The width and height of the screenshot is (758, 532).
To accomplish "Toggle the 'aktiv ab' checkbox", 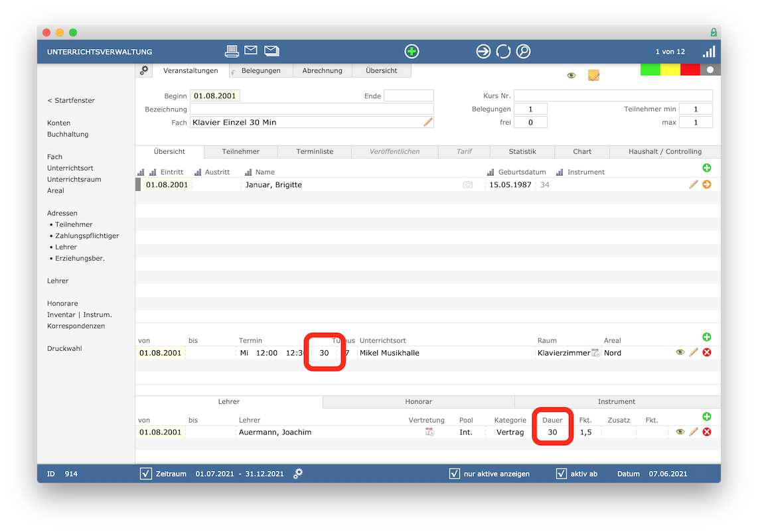I will pyautogui.click(x=562, y=474).
